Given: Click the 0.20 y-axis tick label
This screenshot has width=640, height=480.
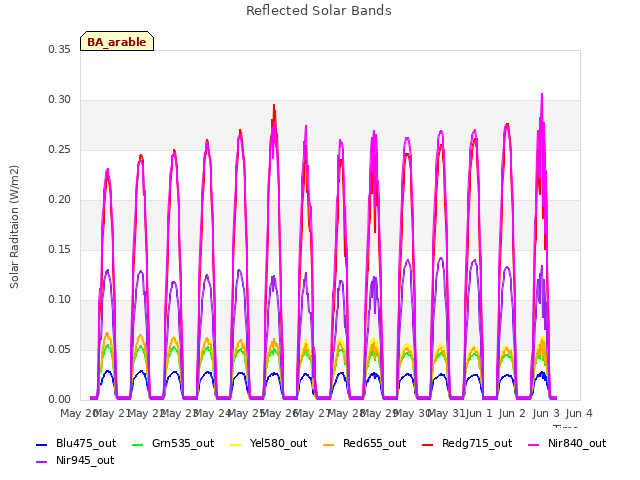Looking at the screenshot, I should [60, 200].
